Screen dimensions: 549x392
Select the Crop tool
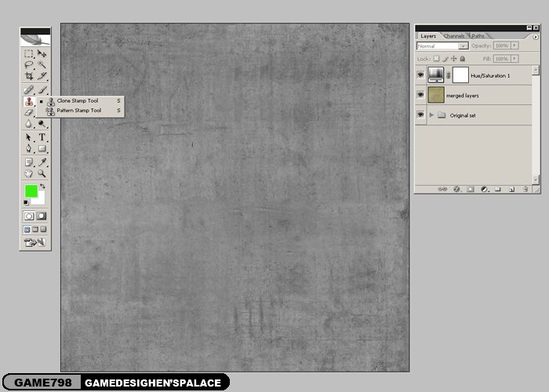click(29, 75)
